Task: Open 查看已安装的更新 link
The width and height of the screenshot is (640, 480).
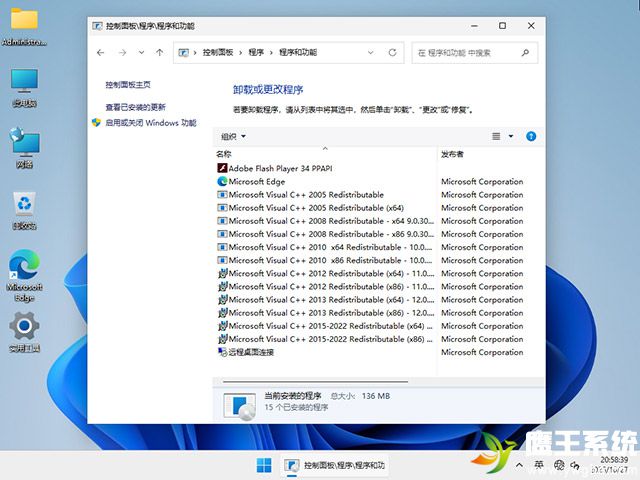Action: [136, 107]
